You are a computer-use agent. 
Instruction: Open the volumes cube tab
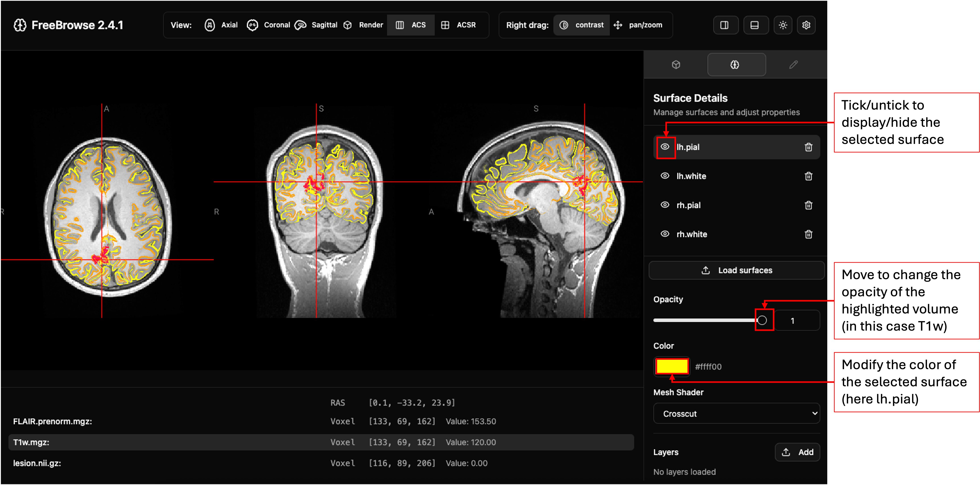pos(676,65)
